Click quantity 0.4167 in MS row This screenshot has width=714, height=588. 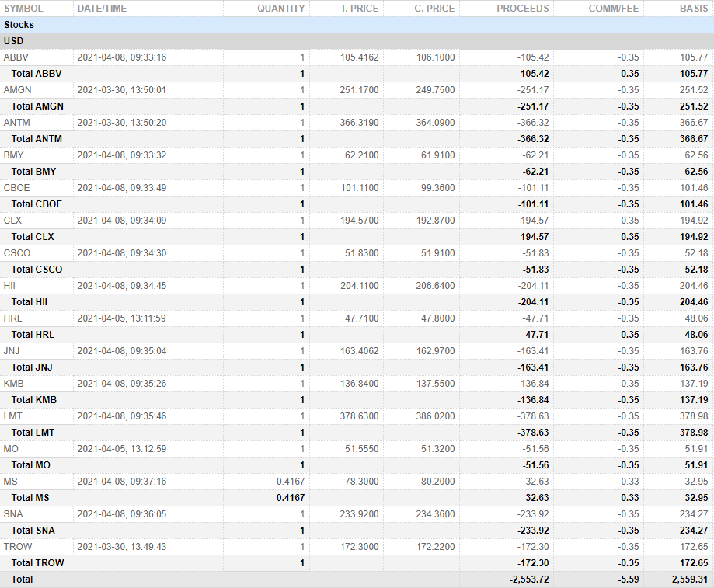click(x=291, y=482)
